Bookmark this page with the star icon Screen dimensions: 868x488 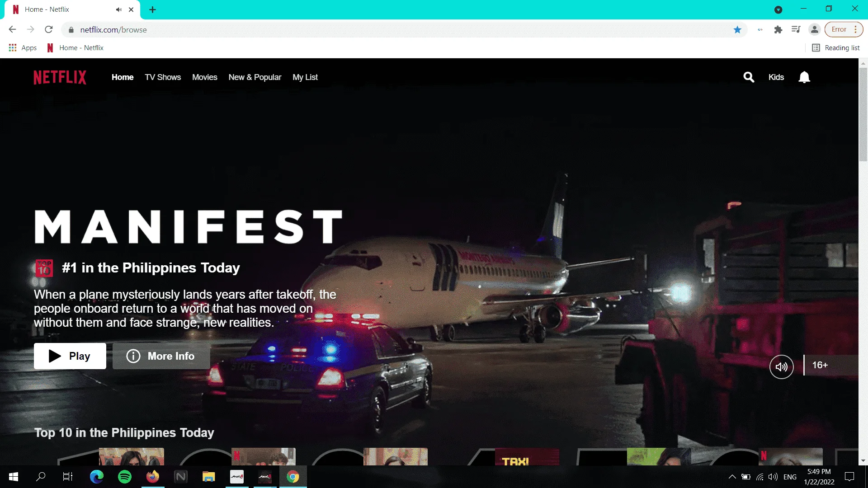[x=737, y=30]
